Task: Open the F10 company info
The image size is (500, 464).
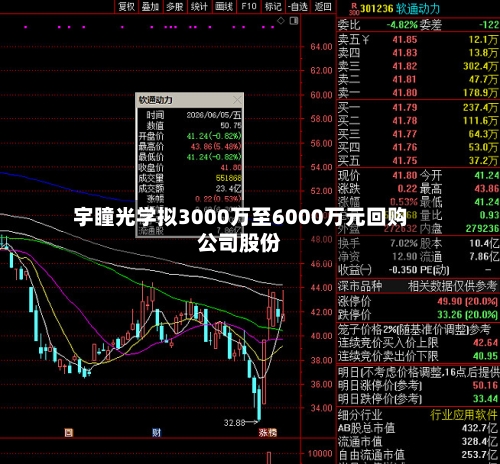Action: coord(248,6)
